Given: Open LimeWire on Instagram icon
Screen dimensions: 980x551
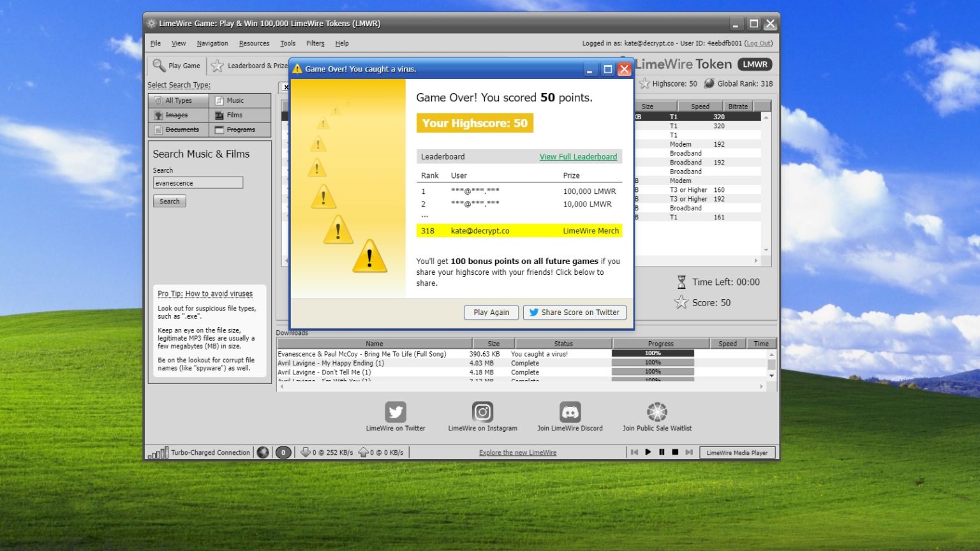Looking at the screenshot, I should tap(483, 411).
